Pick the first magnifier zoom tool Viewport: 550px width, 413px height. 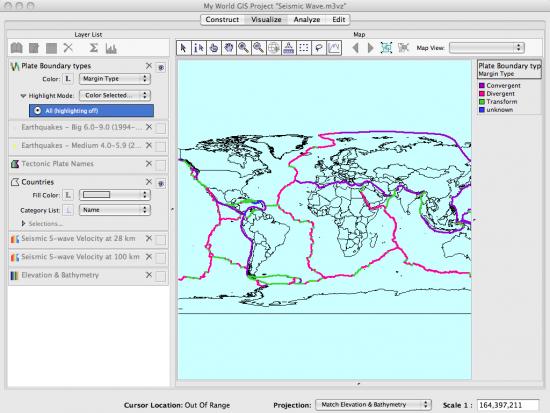click(x=243, y=48)
